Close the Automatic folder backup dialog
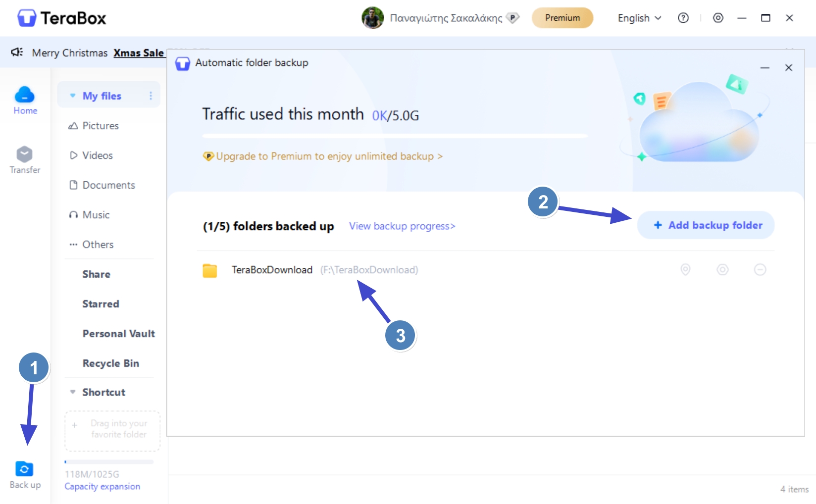This screenshot has width=816, height=504. tap(789, 67)
